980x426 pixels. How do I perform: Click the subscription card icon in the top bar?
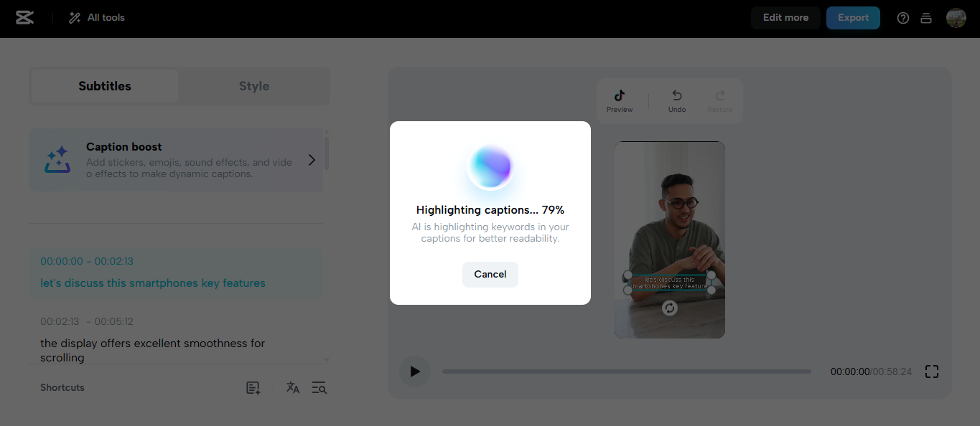pos(925,17)
